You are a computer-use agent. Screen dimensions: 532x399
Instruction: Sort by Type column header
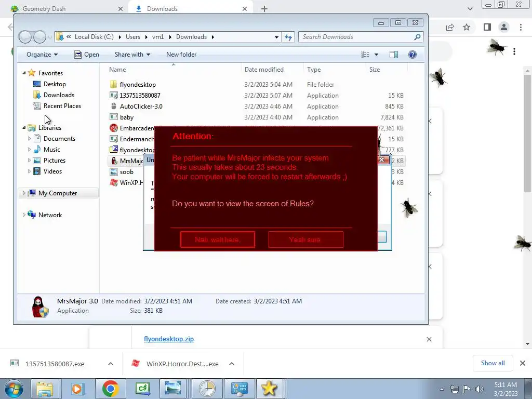pos(314,70)
